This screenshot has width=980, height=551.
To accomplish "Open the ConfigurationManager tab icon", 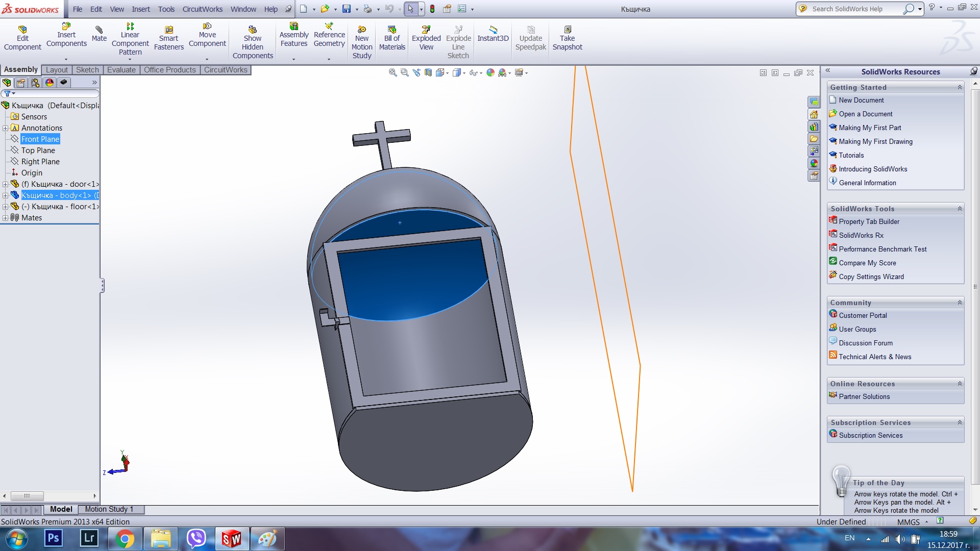I will point(35,83).
